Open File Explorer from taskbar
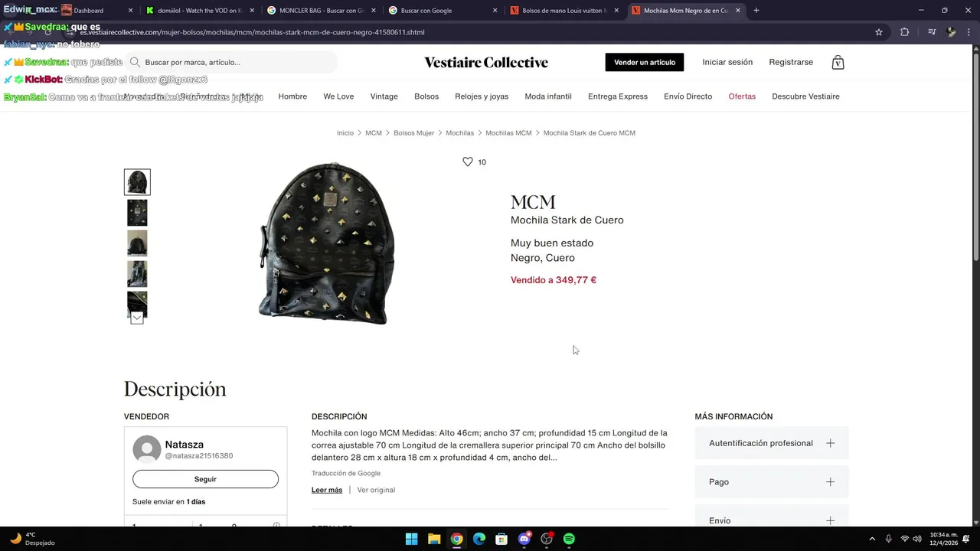 tap(434, 539)
